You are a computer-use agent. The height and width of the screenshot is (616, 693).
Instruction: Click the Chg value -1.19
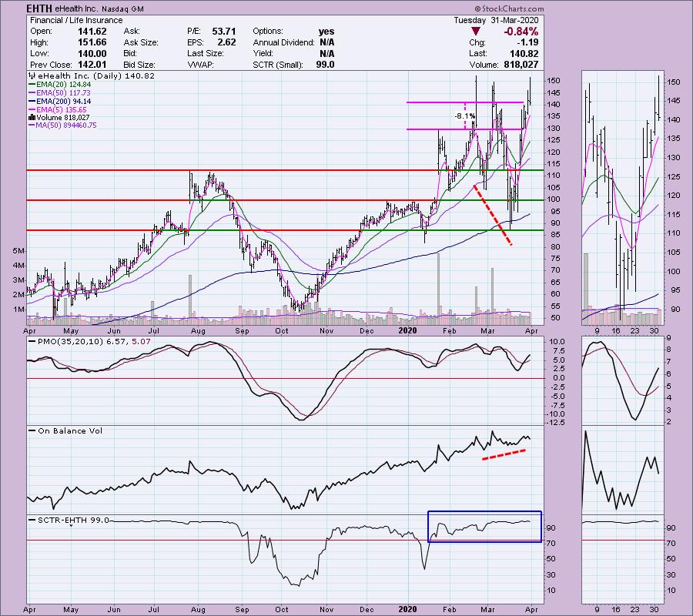[527, 42]
